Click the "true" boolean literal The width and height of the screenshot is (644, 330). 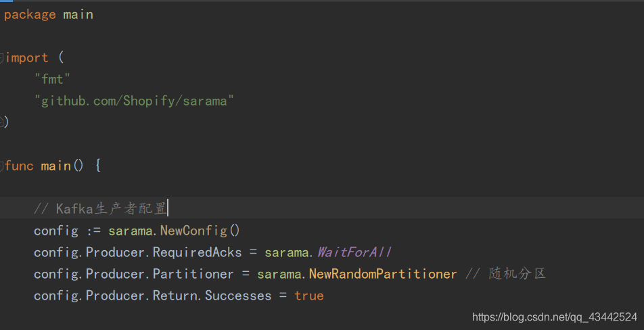[309, 296]
